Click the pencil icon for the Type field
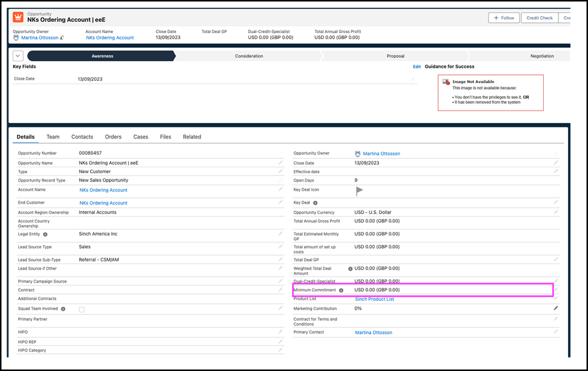 click(280, 171)
